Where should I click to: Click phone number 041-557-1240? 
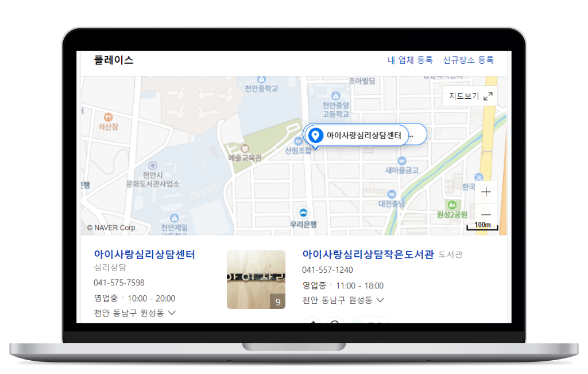pos(327,269)
